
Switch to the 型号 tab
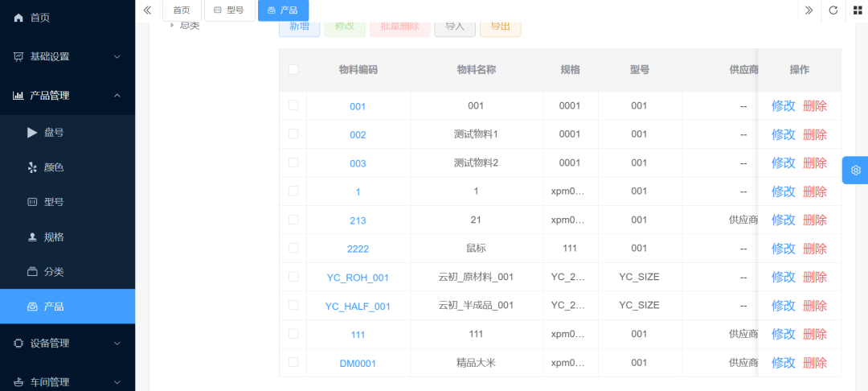pyautogui.click(x=229, y=10)
